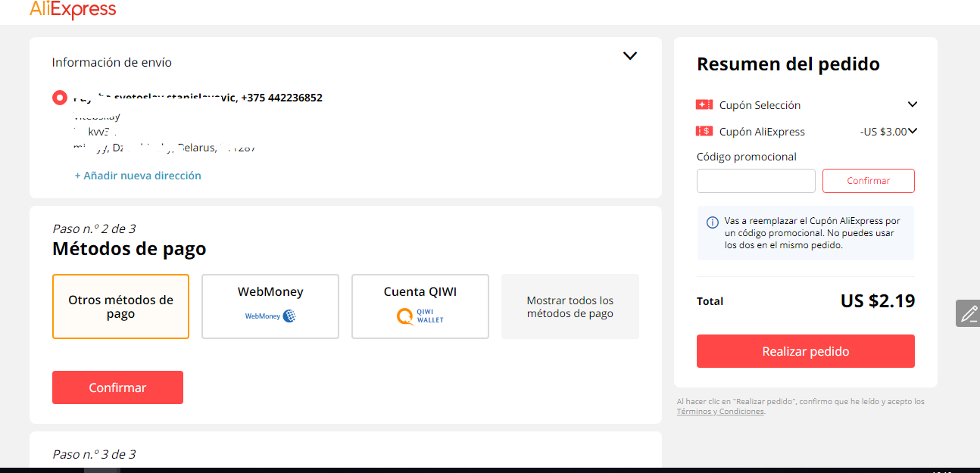Choose Otros métodos de pago option

(120, 307)
